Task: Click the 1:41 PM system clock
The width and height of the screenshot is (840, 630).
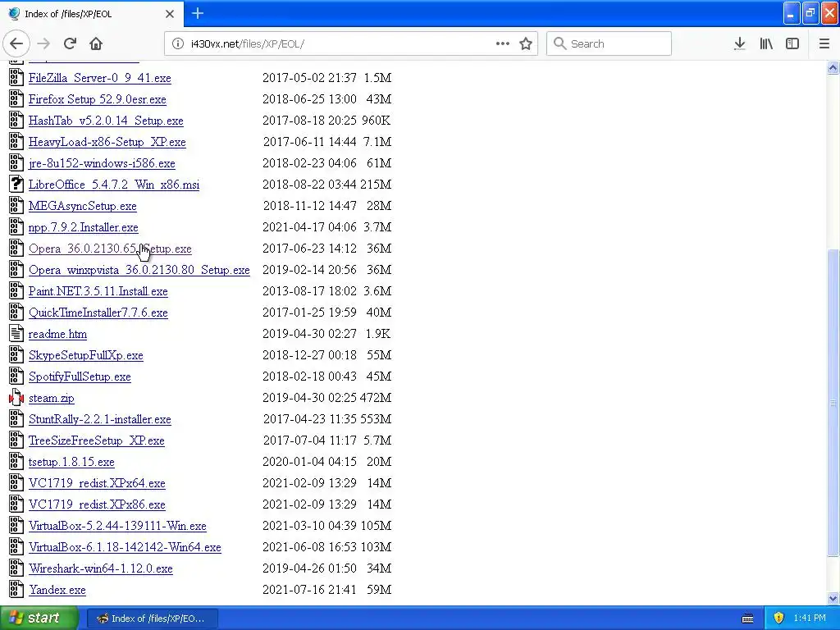Action: click(x=810, y=618)
